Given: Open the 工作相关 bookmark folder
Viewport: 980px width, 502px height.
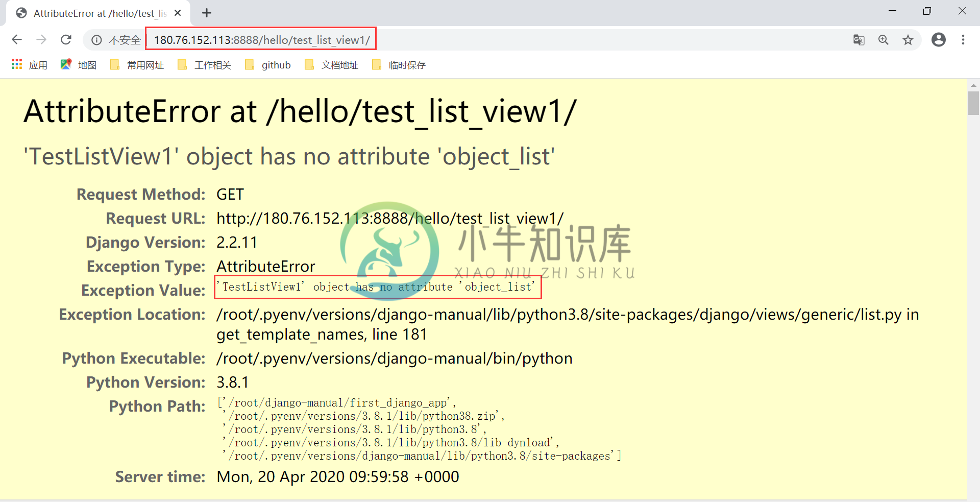Looking at the screenshot, I should tap(204, 65).
